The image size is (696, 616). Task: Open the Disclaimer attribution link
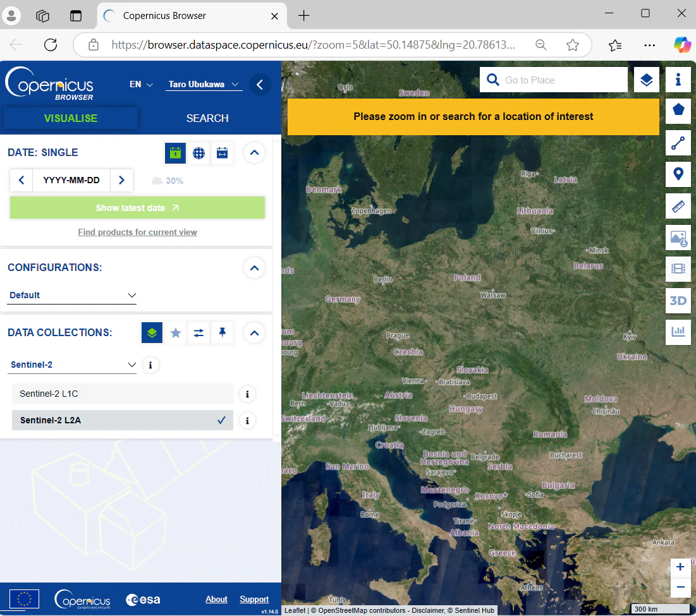[428, 610]
